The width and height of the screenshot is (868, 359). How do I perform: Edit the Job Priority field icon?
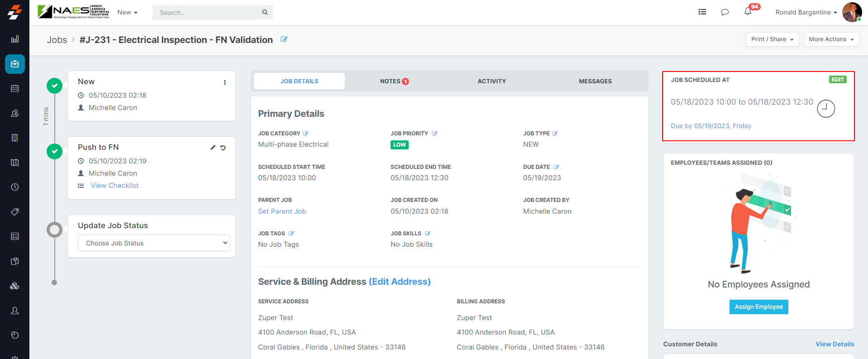pyautogui.click(x=434, y=134)
